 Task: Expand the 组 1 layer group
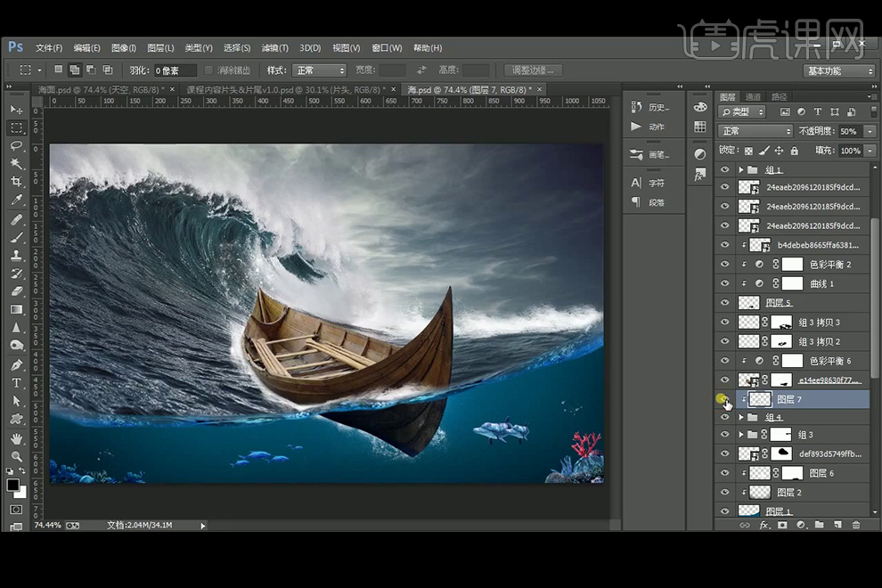coord(740,169)
